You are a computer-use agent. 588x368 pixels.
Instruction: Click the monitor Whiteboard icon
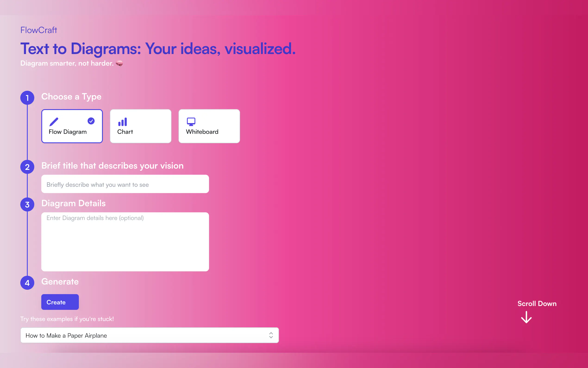(191, 121)
